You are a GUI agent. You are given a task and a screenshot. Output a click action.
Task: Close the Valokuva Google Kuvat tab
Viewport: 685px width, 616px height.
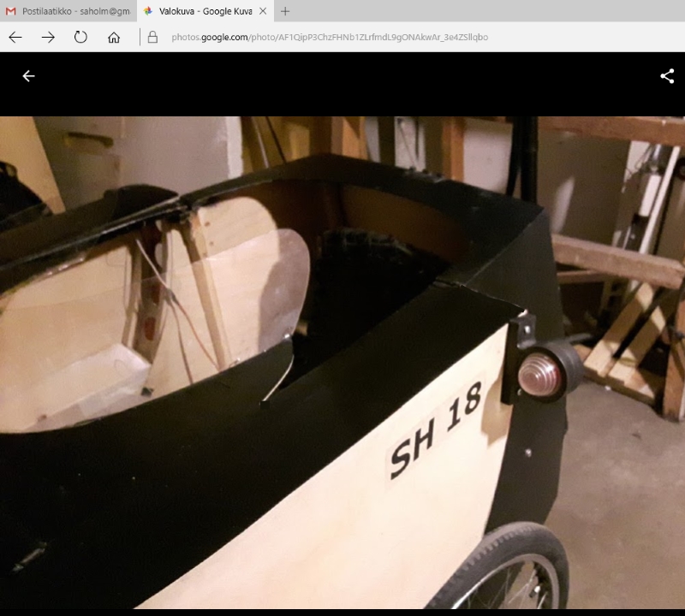tap(263, 11)
